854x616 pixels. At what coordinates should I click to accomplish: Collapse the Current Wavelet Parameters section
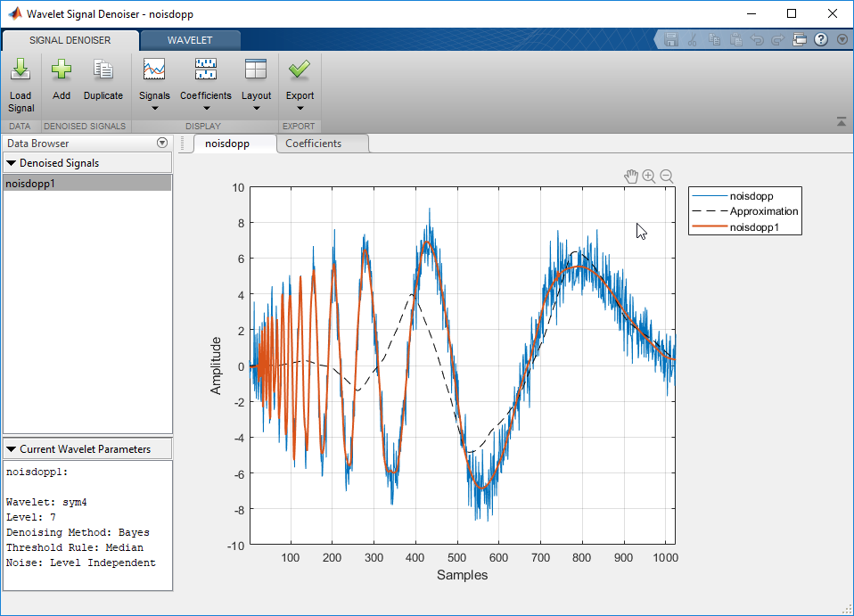tap(11, 449)
